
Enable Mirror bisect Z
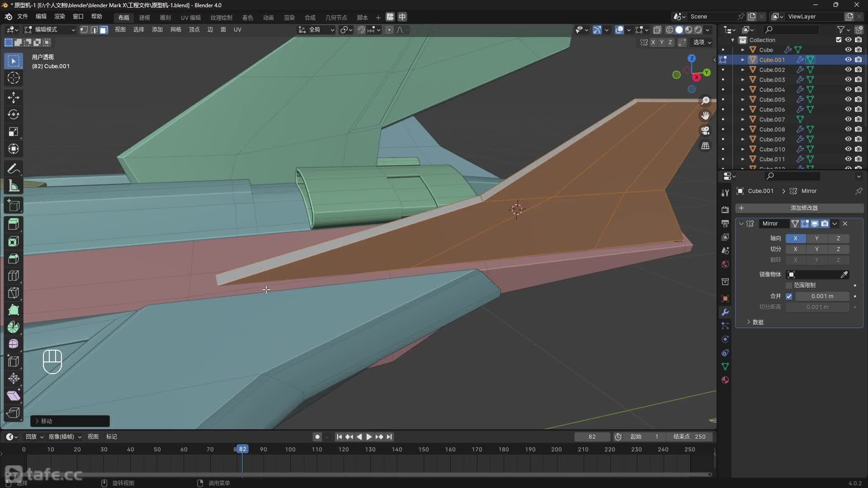[838, 249]
